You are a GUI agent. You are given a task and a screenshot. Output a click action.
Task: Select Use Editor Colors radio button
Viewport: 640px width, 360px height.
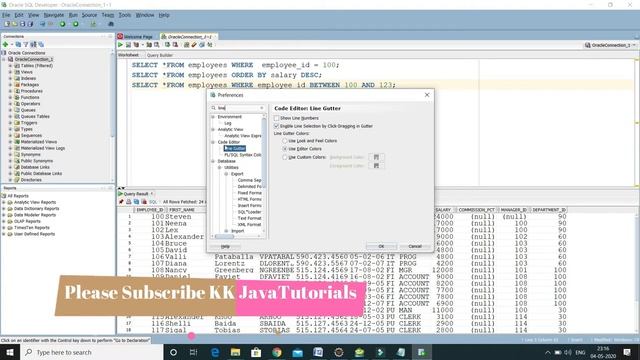pos(285,149)
